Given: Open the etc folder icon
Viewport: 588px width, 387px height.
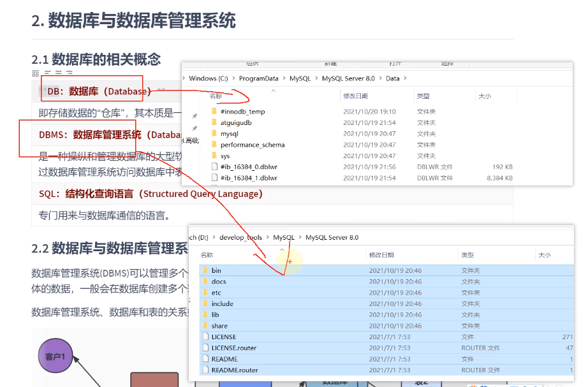Looking at the screenshot, I should coord(205,292).
